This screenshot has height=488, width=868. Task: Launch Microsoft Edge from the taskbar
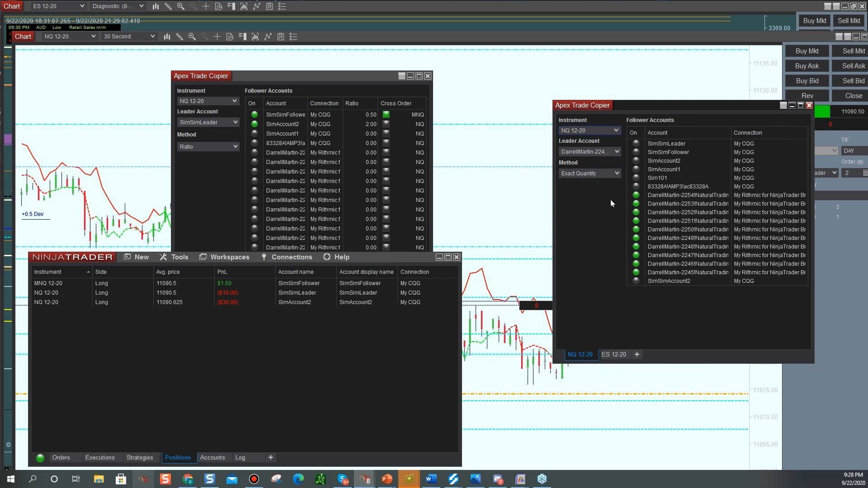pos(298,479)
